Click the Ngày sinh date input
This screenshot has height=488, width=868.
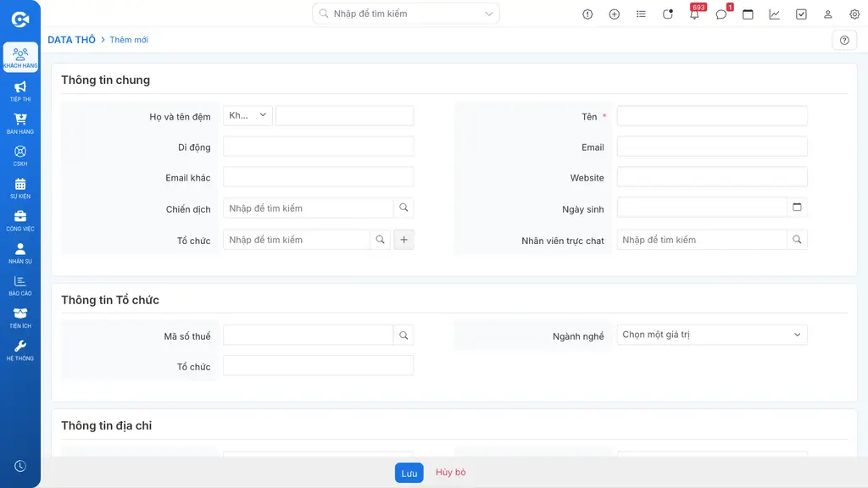pyautogui.click(x=702, y=208)
